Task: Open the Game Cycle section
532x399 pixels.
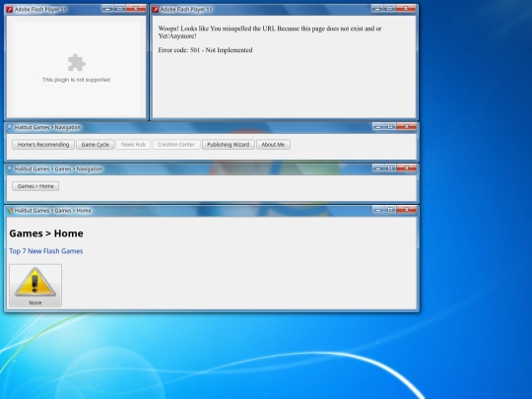Action: coord(95,145)
